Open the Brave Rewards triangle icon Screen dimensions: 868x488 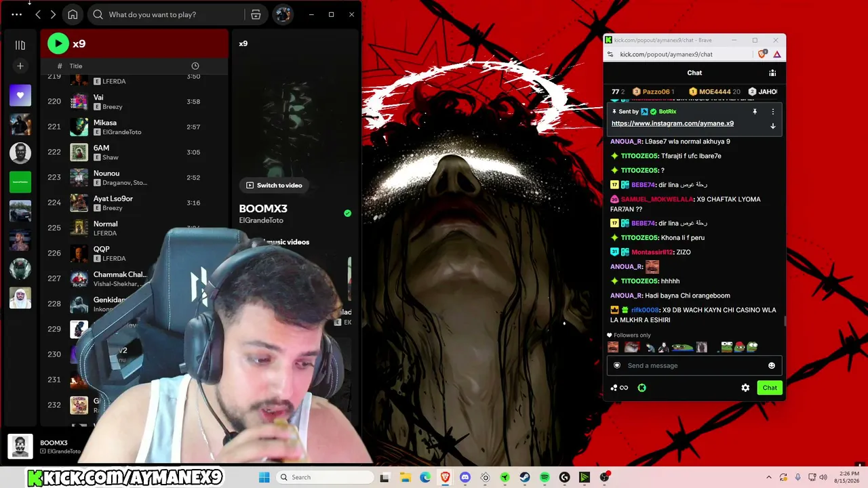(777, 54)
